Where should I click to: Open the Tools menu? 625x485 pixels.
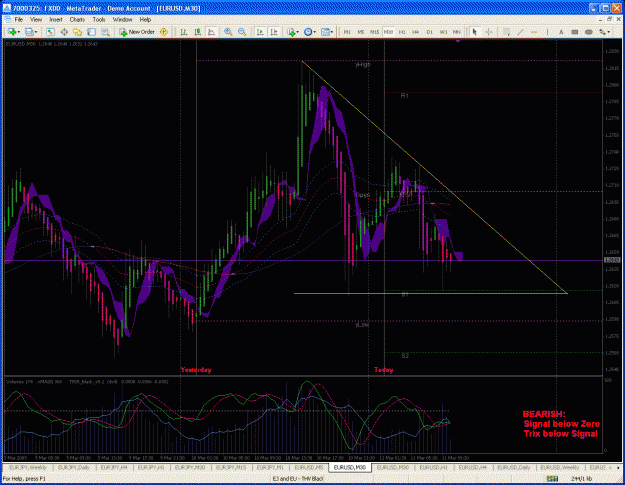pyautogui.click(x=99, y=20)
